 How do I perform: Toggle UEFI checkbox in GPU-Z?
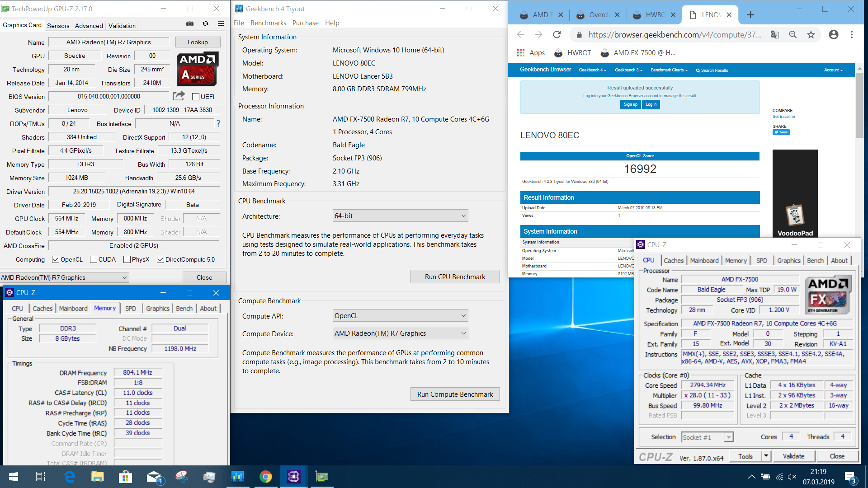coord(196,97)
